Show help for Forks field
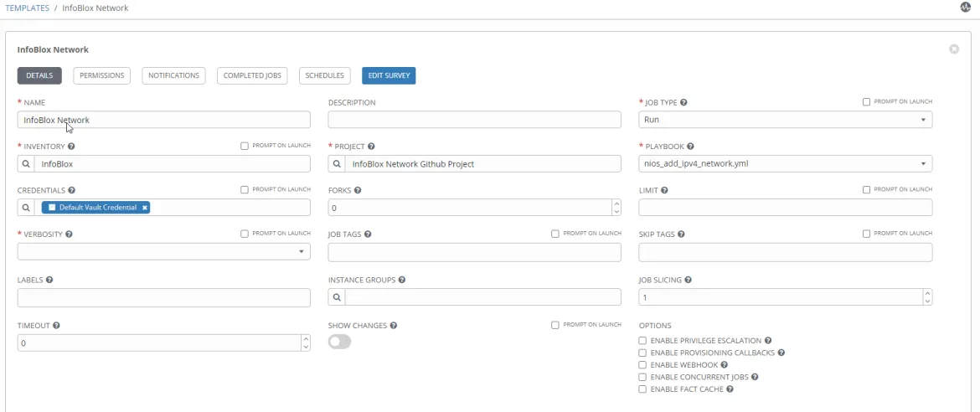This screenshot has height=412, width=980. (x=358, y=190)
